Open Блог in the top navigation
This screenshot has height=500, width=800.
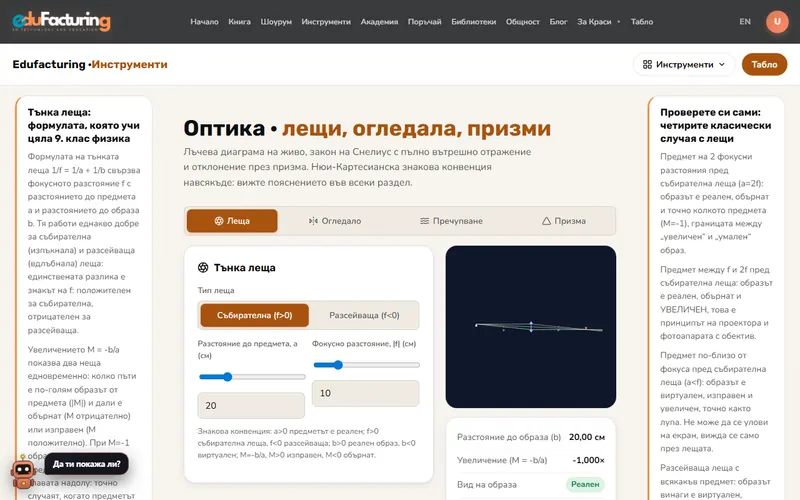[558, 21]
